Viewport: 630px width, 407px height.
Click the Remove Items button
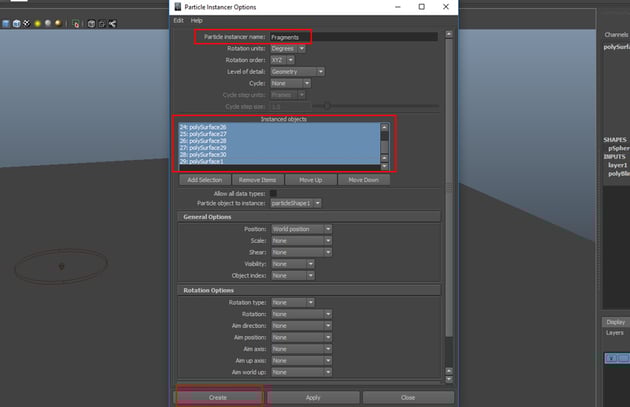pos(258,180)
